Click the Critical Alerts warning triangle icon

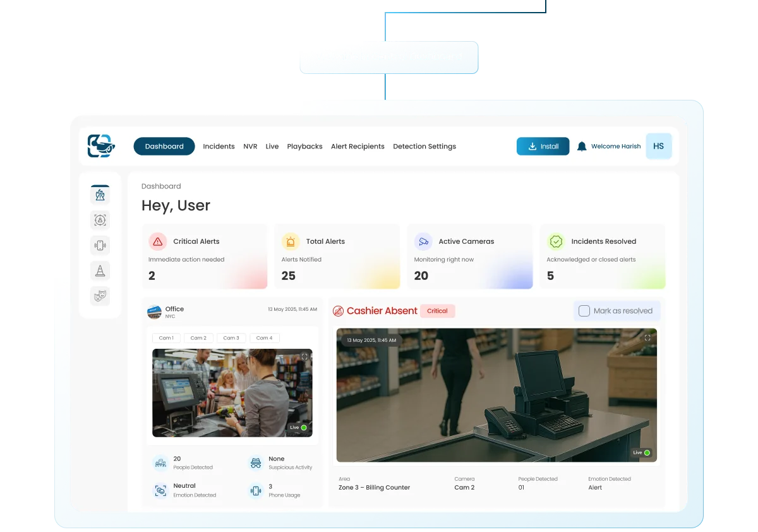[x=157, y=241]
